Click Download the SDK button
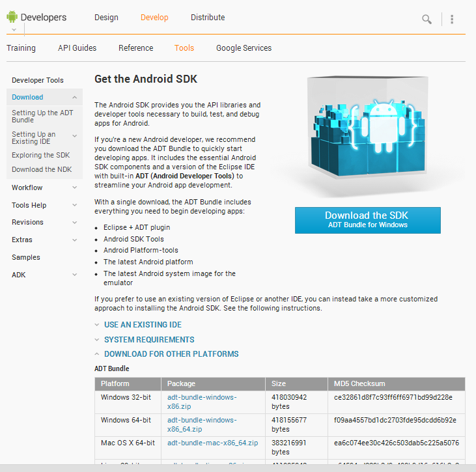This screenshot has height=472, width=476. (x=368, y=220)
